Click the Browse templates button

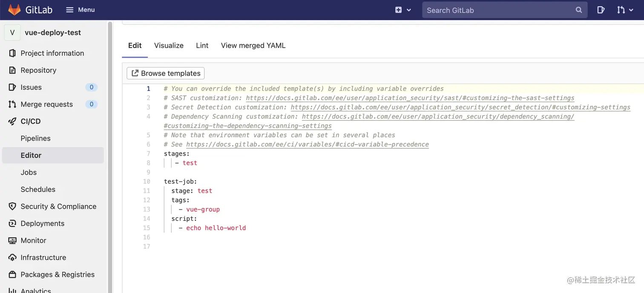166,73
